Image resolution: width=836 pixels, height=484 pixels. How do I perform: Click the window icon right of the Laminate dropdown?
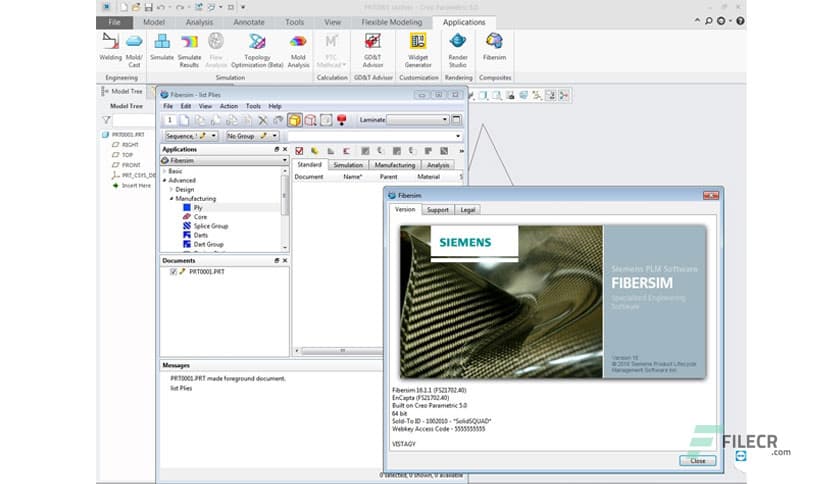pos(456,120)
